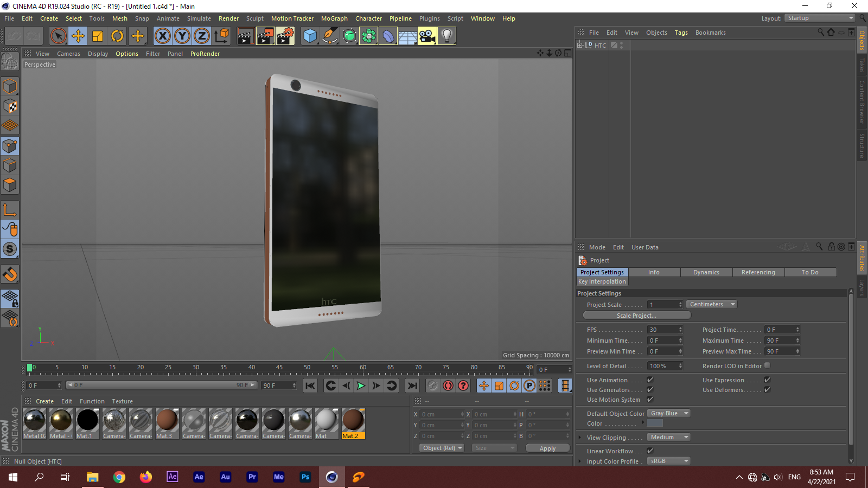Open the Layout Startup dropdown
The height and width of the screenshot is (488, 868).
820,18
